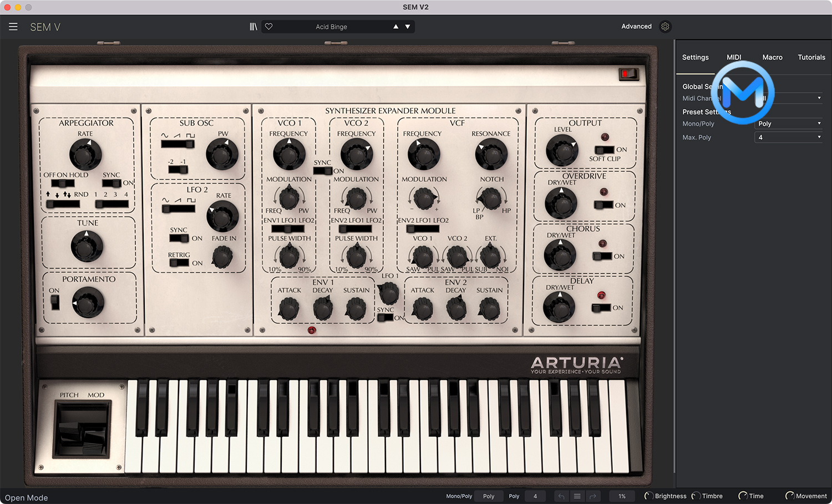Viewport: 832px width, 504px height.
Task: Toggle LFO 2 SYNC ON switch
Action: [x=179, y=238]
